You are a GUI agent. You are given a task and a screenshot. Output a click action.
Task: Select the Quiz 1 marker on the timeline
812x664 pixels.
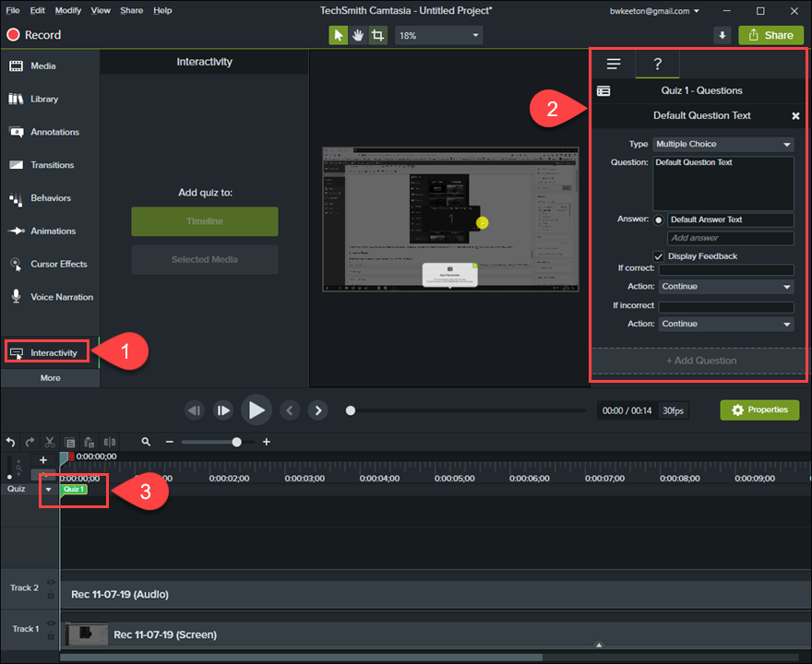pos(73,491)
